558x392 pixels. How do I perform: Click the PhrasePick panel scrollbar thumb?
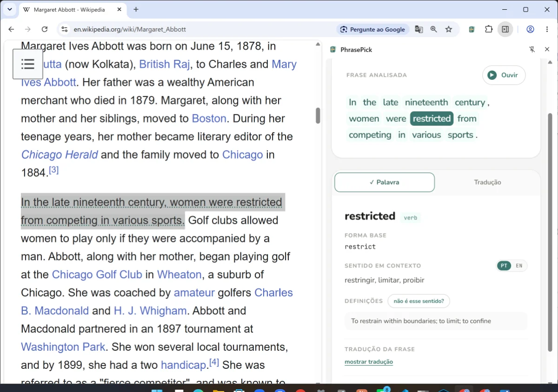[x=551, y=232]
